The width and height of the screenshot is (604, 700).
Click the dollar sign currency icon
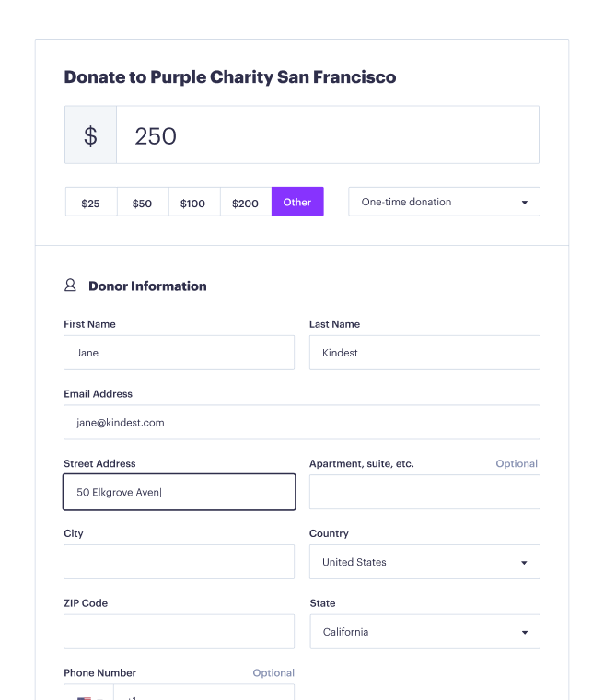click(x=90, y=135)
